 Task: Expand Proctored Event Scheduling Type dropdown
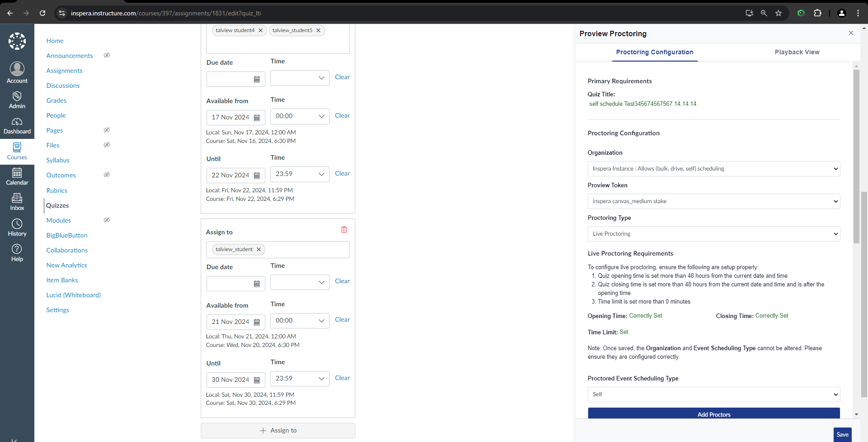click(714, 394)
